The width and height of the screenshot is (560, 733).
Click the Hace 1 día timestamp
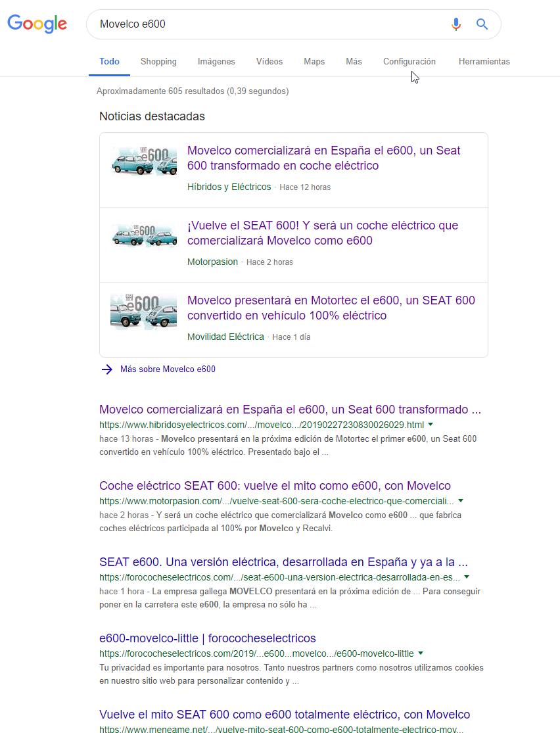tap(291, 337)
